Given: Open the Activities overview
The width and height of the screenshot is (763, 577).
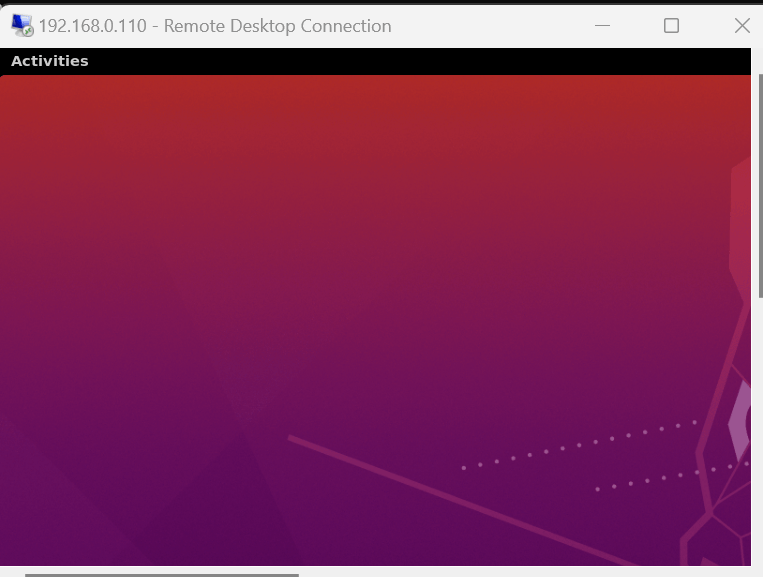Looking at the screenshot, I should 49,61.
